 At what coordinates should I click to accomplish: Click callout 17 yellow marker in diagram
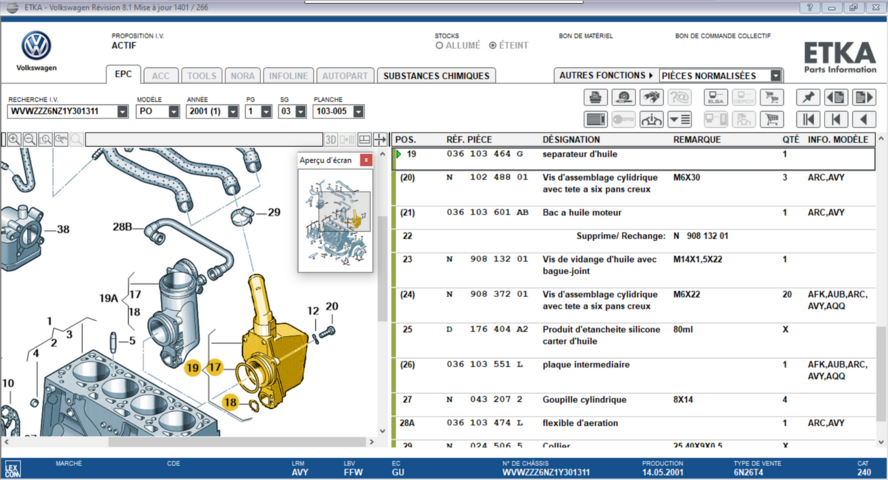point(215,367)
